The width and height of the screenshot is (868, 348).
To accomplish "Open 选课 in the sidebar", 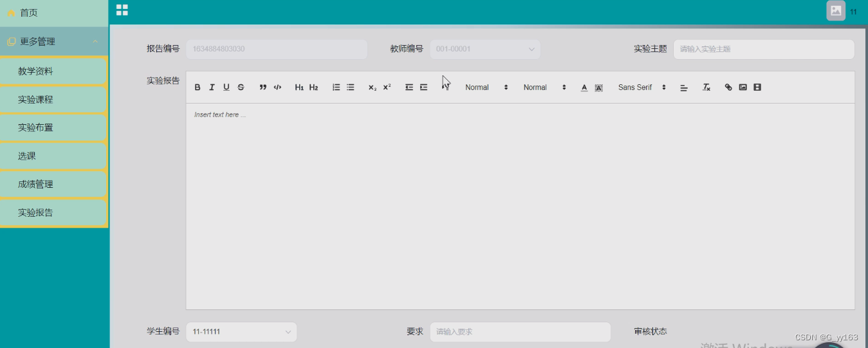I will 53,156.
